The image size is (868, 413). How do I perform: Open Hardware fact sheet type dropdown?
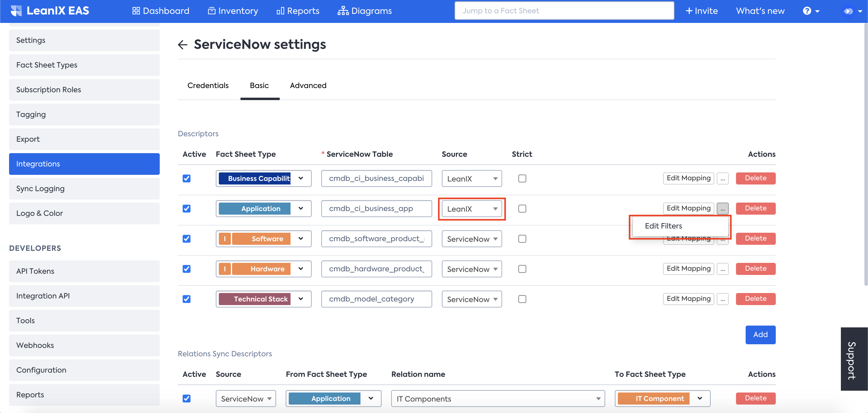point(263,269)
